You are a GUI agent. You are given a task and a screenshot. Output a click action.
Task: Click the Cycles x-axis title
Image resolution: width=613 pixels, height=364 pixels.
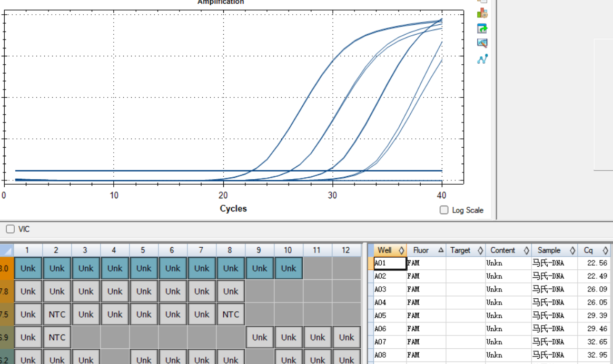tap(233, 208)
